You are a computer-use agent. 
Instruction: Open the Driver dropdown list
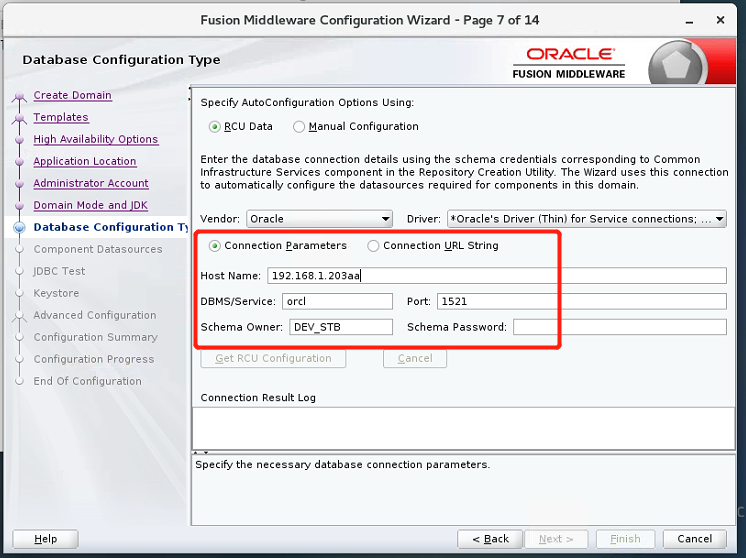[587, 219]
